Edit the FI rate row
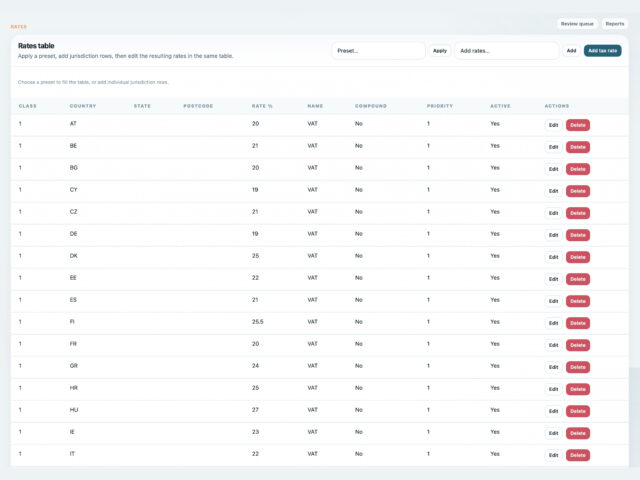 (x=553, y=323)
